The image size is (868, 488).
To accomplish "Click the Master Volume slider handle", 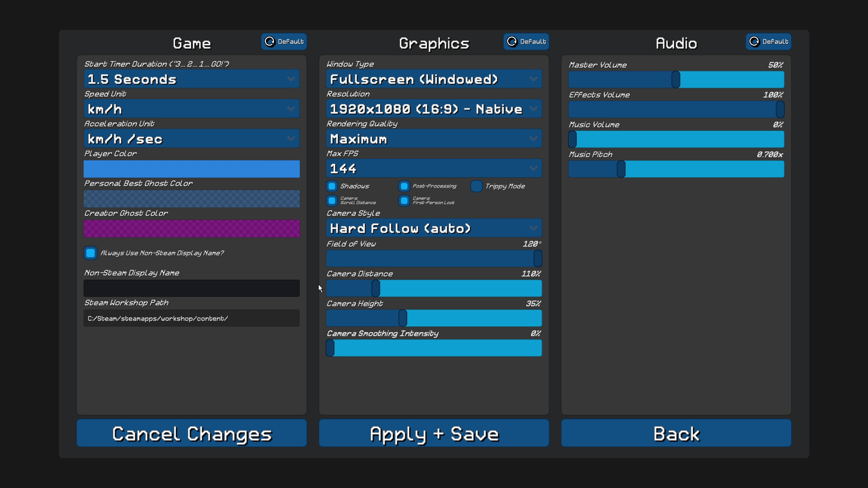I will coord(676,80).
